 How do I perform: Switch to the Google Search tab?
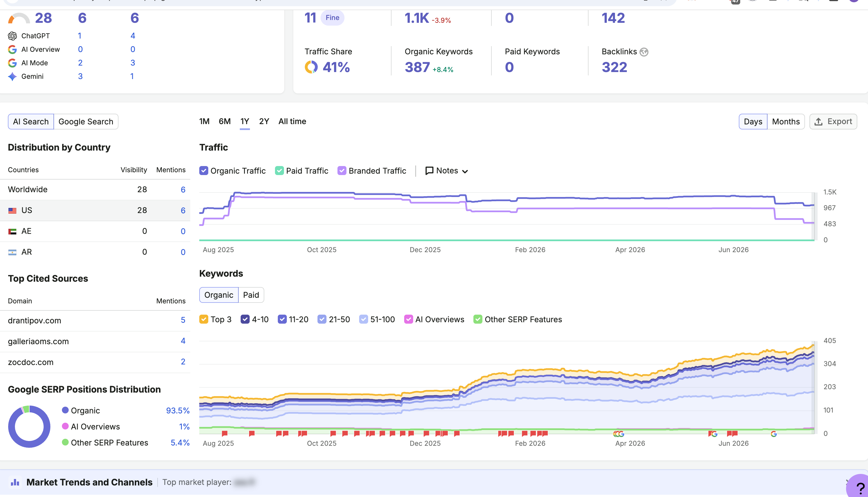coord(86,122)
